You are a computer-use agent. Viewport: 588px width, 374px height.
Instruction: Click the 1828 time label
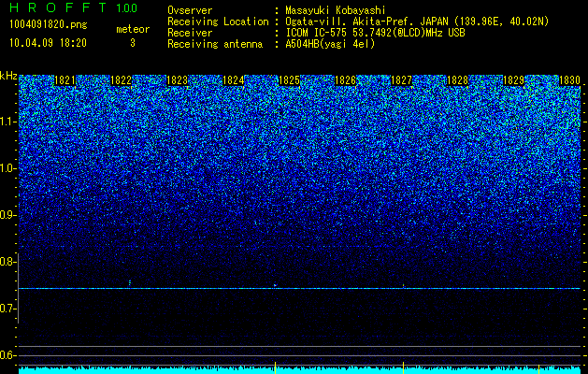(457, 80)
